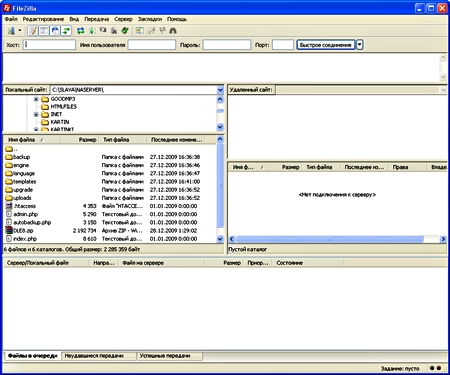Screen dimensions: 450x375
Task: Open the Сервер menu
Action: (x=123, y=19)
